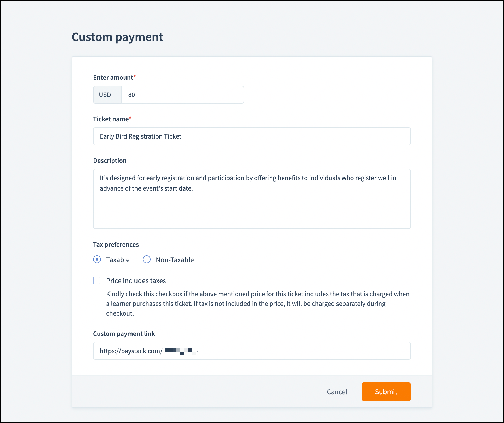Focus the Ticket name input field
Image resolution: width=504 pixels, height=423 pixels.
252,136
